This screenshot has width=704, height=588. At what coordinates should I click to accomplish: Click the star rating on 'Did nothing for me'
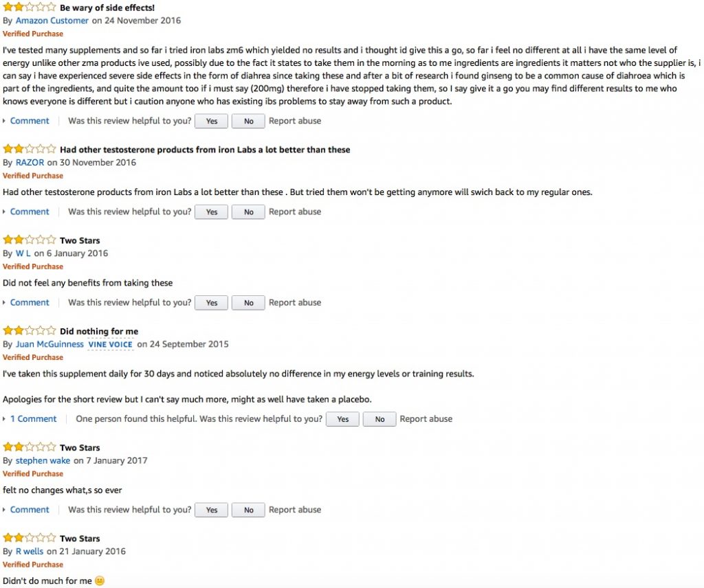point(27,330)
